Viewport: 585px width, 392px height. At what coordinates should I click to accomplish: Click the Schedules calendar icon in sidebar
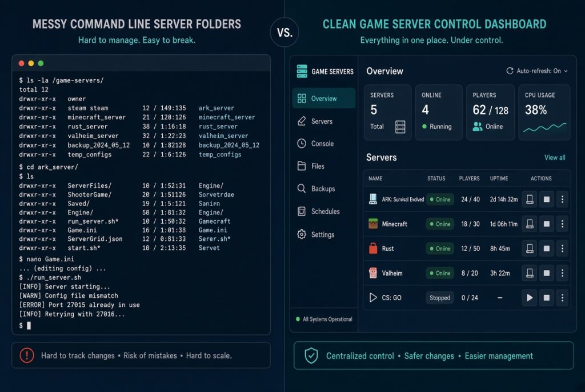[302, 211]
